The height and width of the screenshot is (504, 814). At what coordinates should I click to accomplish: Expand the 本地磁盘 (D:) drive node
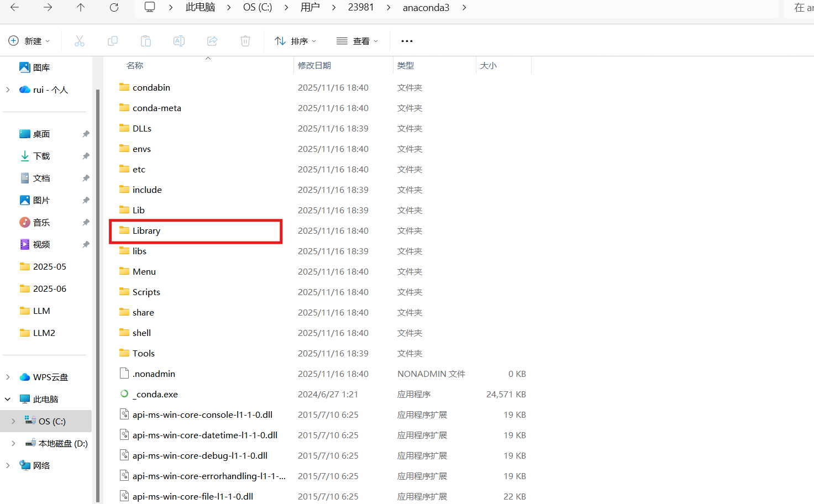(13, 443)
